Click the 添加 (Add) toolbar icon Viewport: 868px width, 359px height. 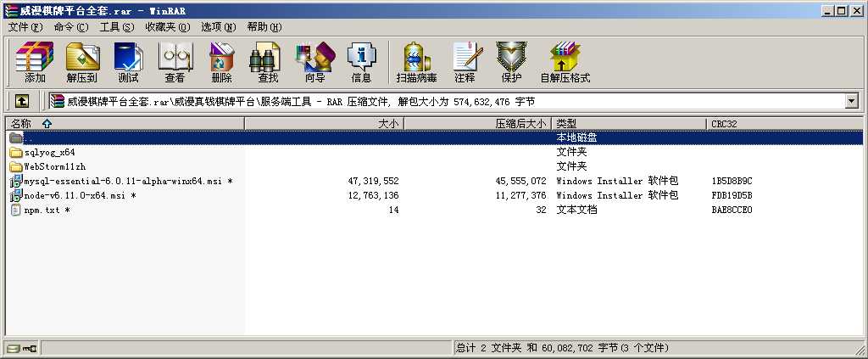tap(34, 62)
